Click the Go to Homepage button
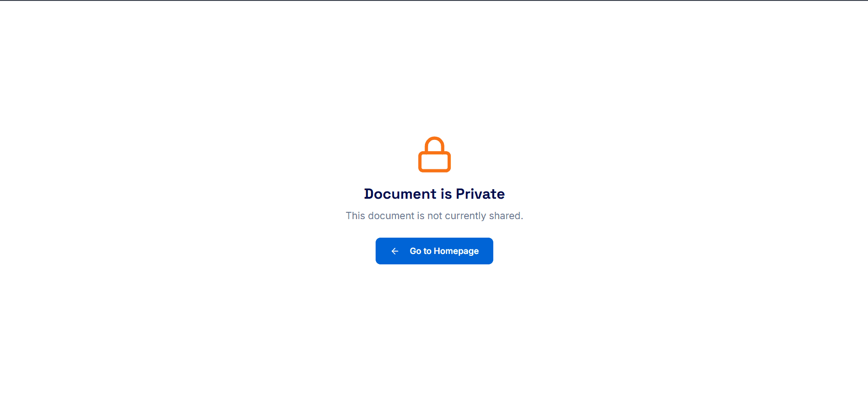Viewport: 868px width, 397px height. (434, 251)
